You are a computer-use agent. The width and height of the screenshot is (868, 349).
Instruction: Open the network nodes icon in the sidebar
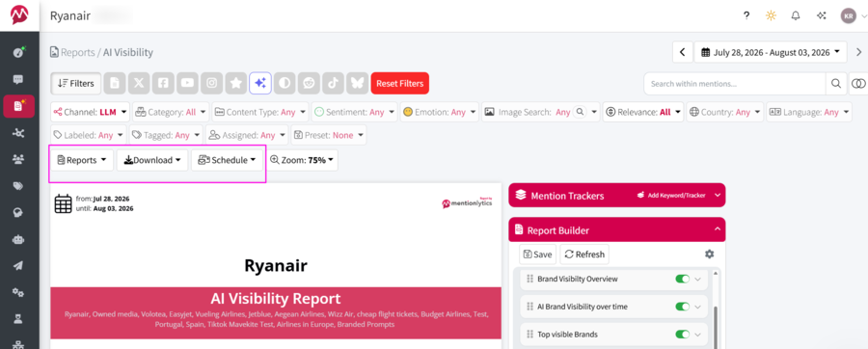click(x=19, y=133)
